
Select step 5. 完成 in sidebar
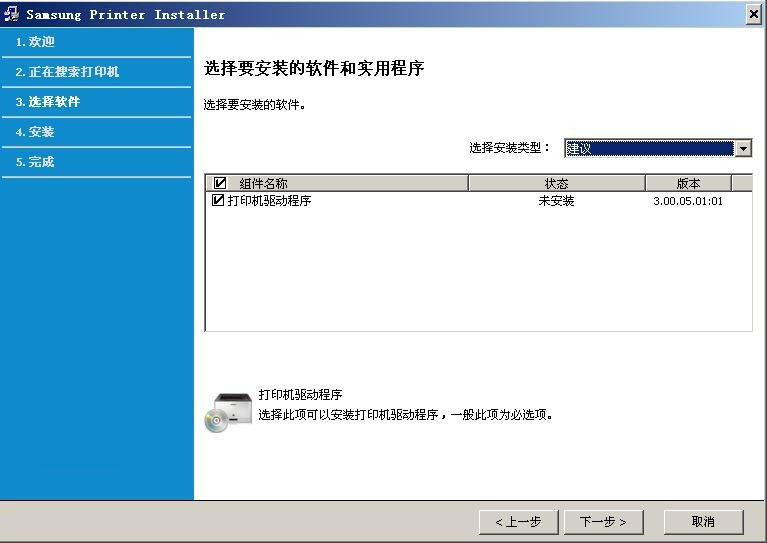[35, 161]
